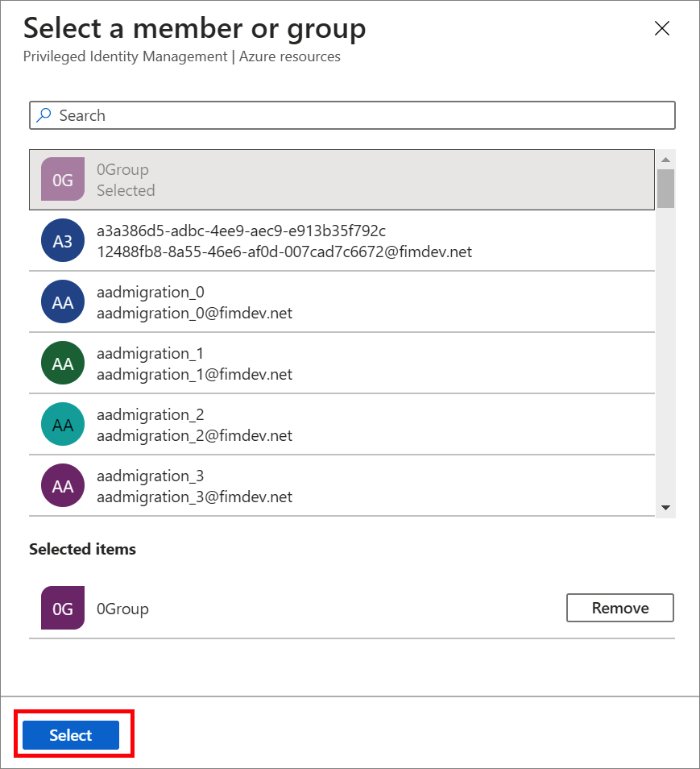Remove 0Group from selected items

pyautogui.click(x=619, y=608)
